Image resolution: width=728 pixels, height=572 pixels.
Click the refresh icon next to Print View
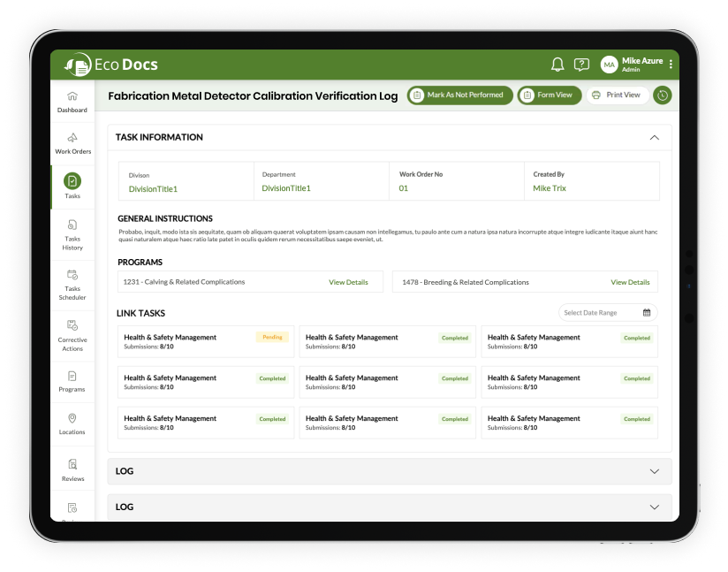662,95
